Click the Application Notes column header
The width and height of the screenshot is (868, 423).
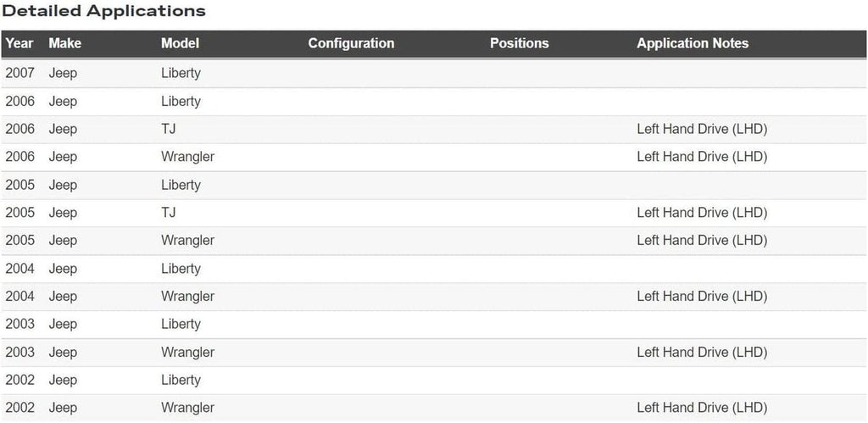[x=693, y=43]
